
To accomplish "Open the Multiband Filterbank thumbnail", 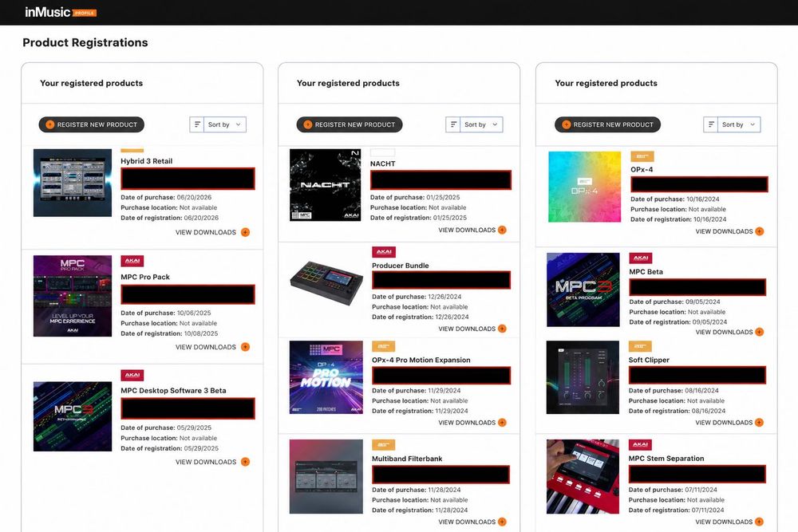I will tap(326, 476).
